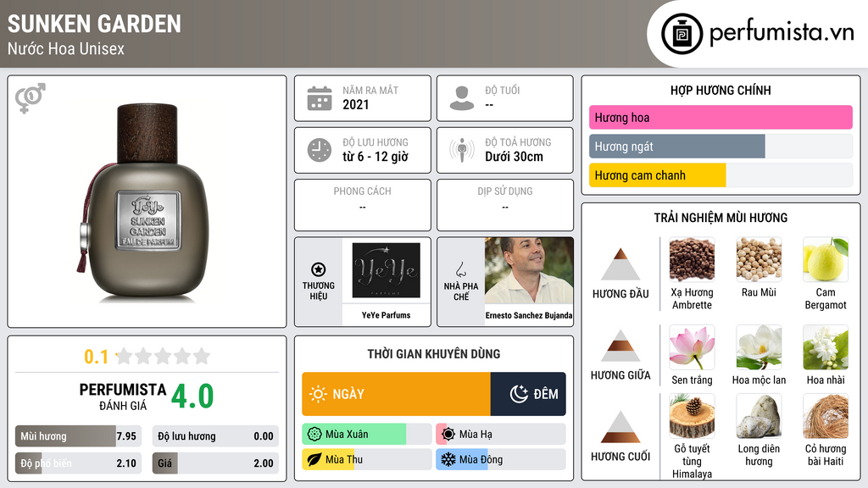Click the perfumista.vn site name
Image resolution: width=868 pixels, height=488 pixels.
coord(782,33)
